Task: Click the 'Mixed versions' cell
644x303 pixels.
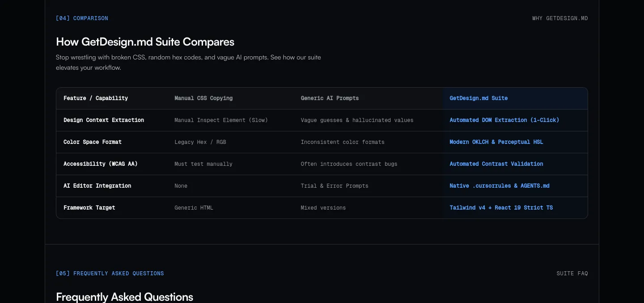Action: [x=323, y=208]
